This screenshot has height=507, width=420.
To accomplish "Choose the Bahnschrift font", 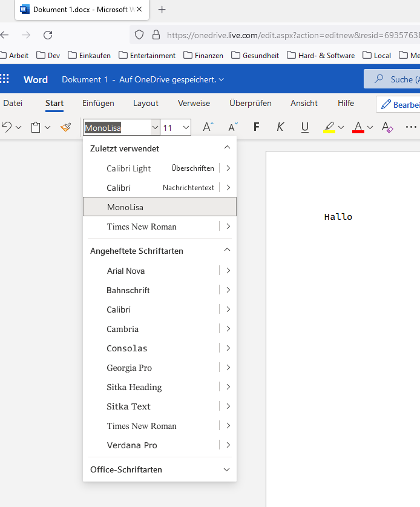I will (x=151, y=290).
